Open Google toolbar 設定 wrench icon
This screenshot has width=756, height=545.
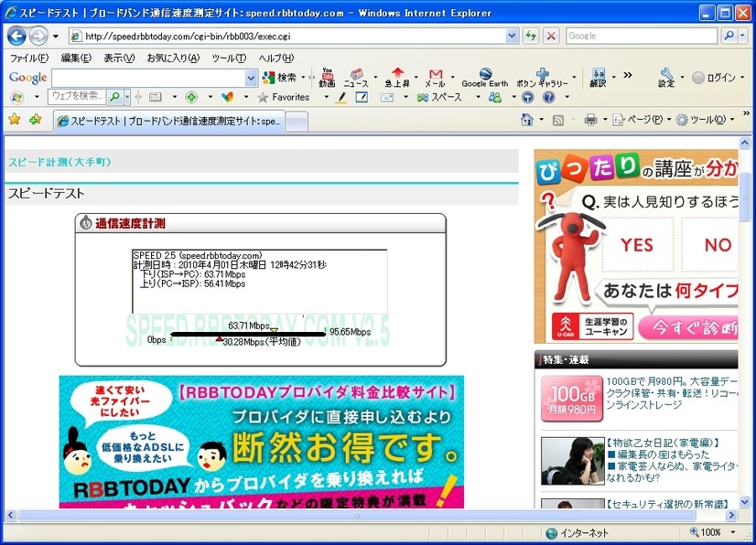(666, 77)
